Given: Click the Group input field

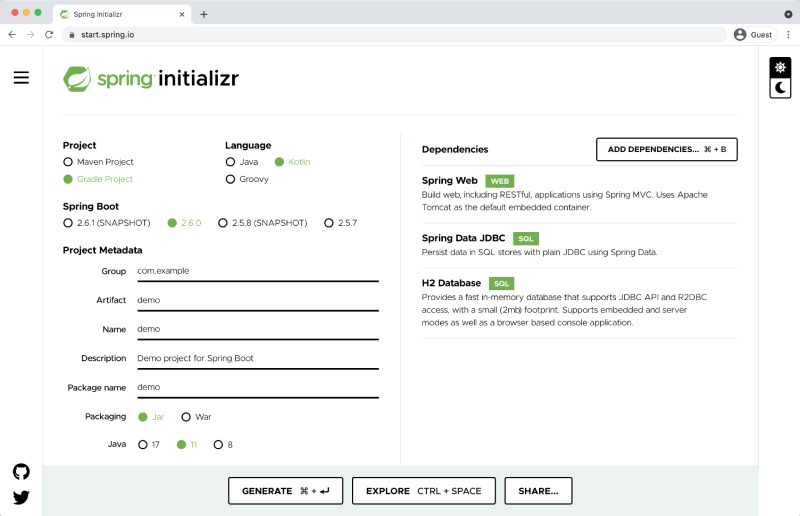Looking at the screenshot, I should click(258, 271).
